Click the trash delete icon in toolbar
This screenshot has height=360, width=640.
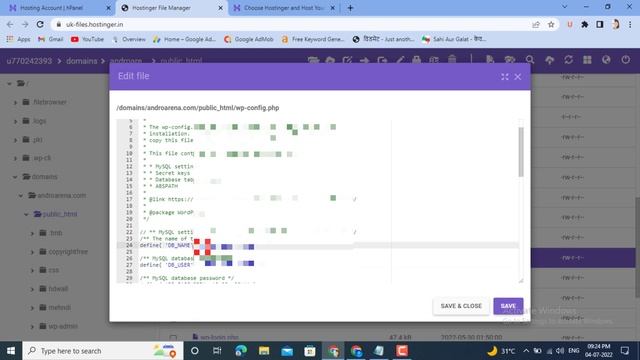[x=452, y=60]
